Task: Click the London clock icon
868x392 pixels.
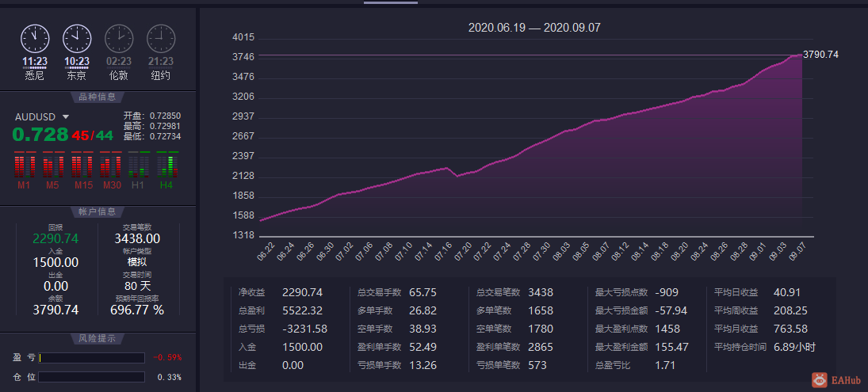Action: click(x=119, y=39)
